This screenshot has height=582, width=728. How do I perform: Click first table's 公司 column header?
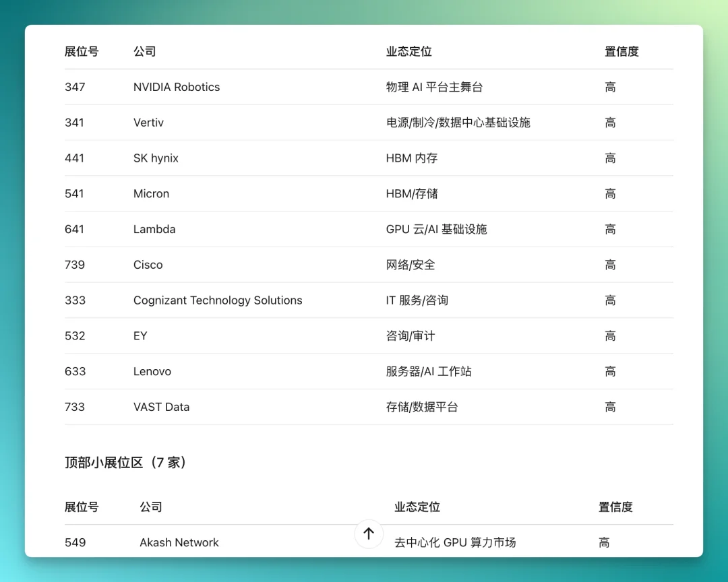[x=144, y=51]
